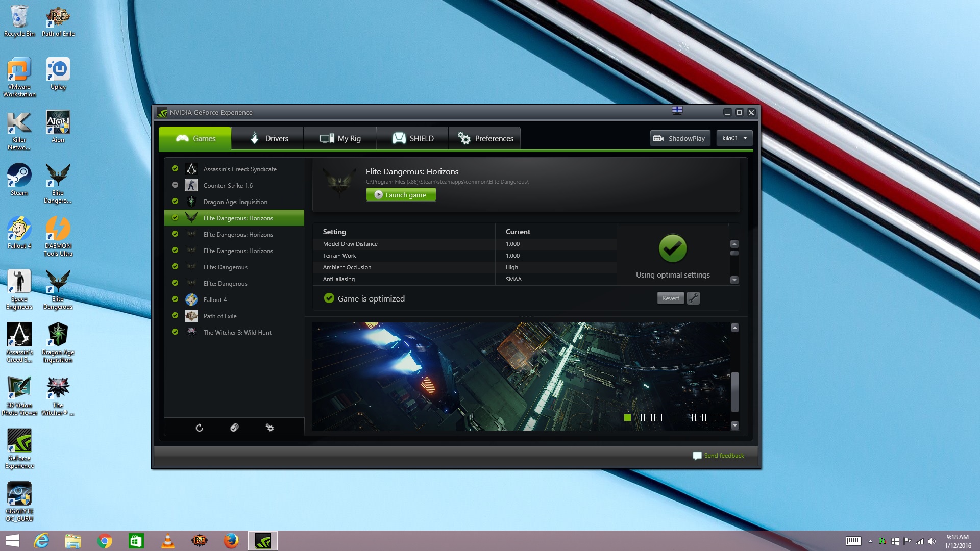Select Path of Exile in games list
The height and width of the screenshot is (551, 980).
234,316
